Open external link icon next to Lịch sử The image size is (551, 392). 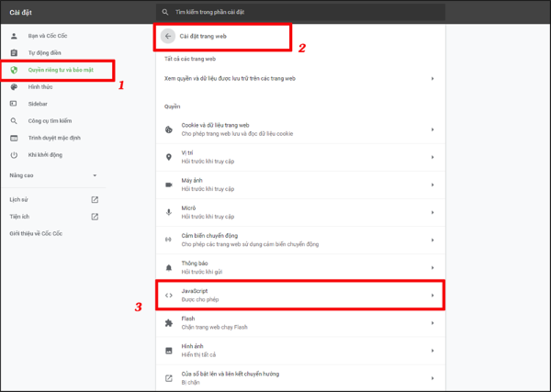[x=95, y=199]
